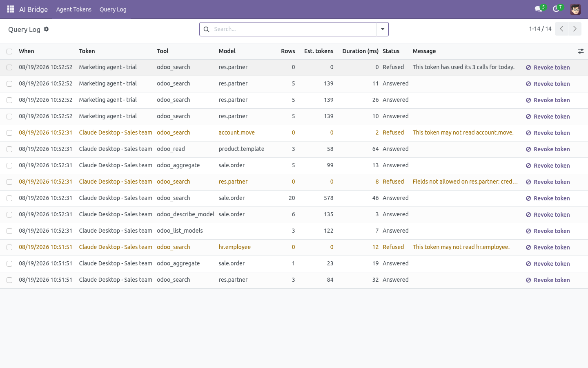588x368 pixels.
Task: Sort by the Est. tokens column header
Action: click(x=319, y=51)
